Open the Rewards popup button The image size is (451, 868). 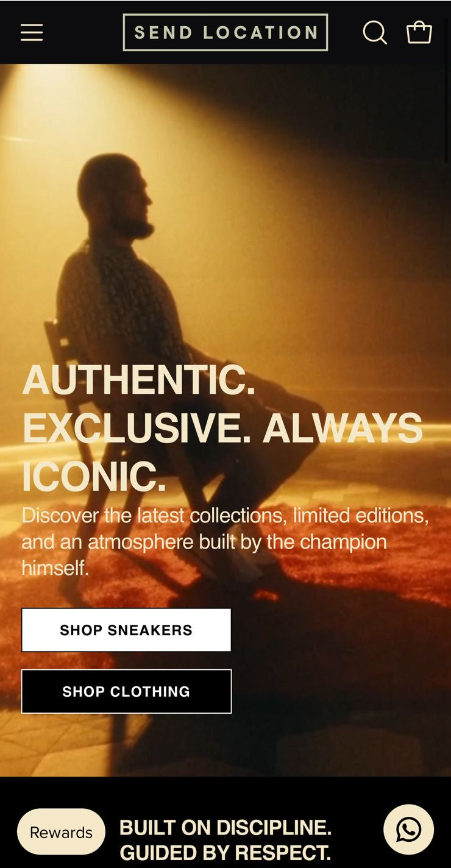click(x=61, y=831)
